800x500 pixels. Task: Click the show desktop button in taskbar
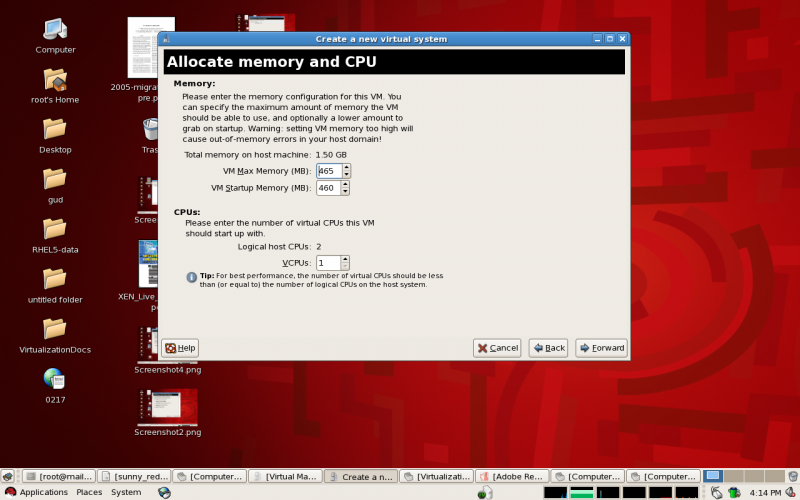[x=8, y=477]
